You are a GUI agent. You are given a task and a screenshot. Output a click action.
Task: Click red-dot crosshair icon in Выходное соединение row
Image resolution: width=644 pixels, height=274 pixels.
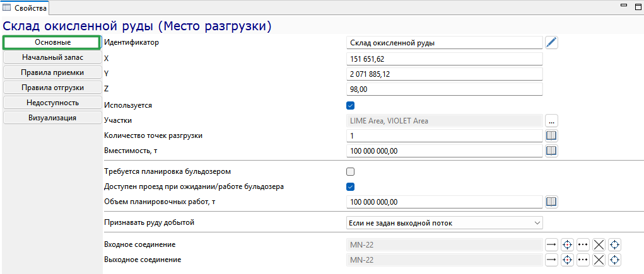(x=567, y=260)
